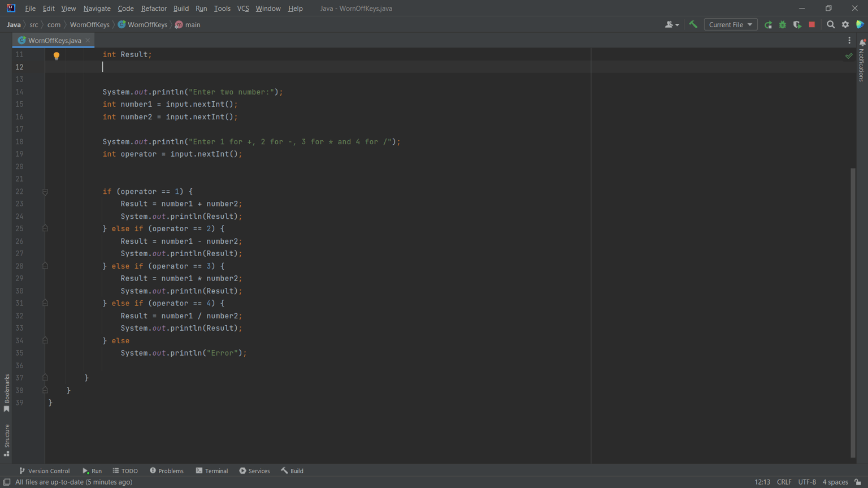The width and height of the screenshot is (868, 488).
Task: Click the Build Project hammer icon
Action: click(693, 24)
